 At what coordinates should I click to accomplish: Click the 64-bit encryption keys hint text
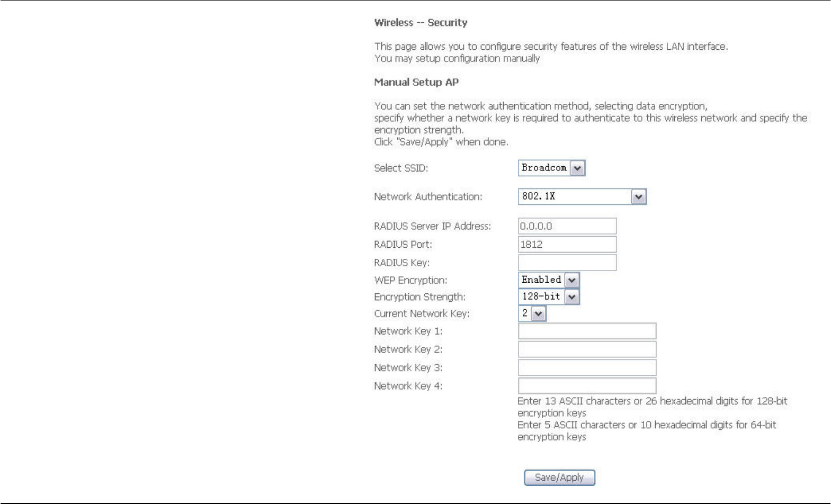pyautogui.click(x=647, y=430)
